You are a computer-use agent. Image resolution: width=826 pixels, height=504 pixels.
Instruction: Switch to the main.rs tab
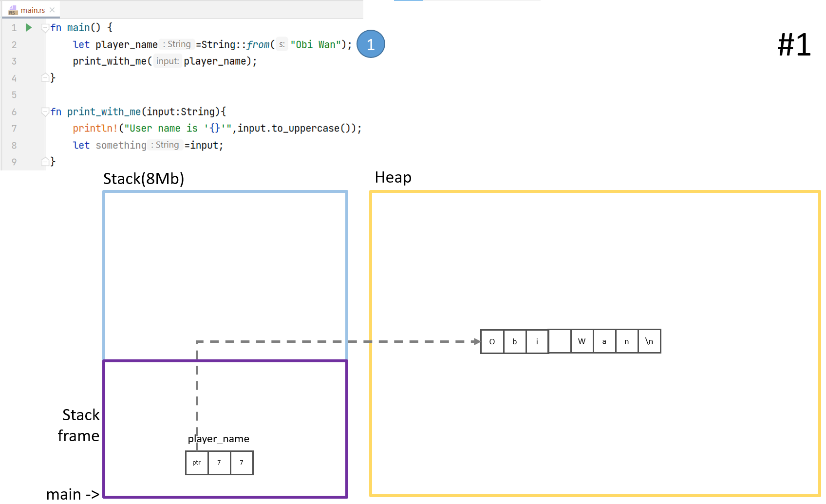tap(33, 10)
